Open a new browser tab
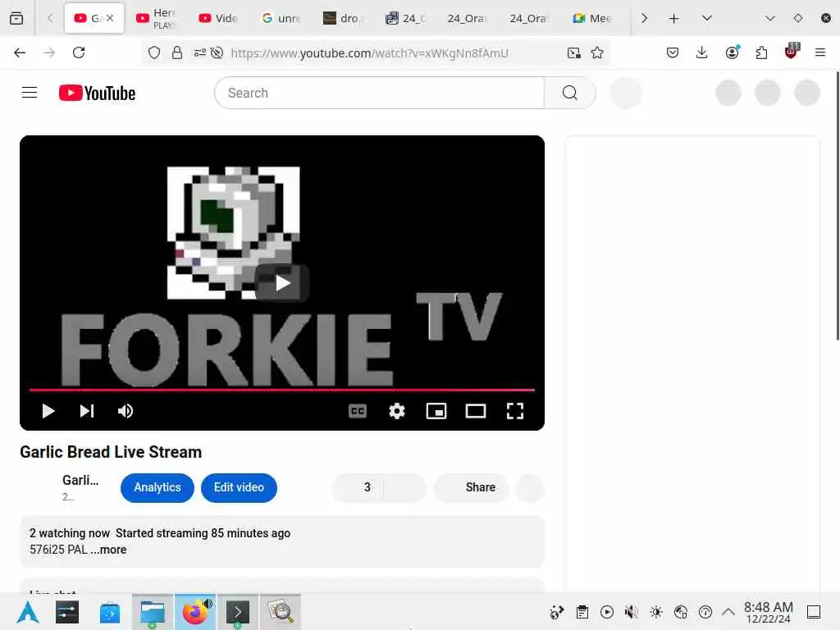840x630 pixels. click(674, 18)
